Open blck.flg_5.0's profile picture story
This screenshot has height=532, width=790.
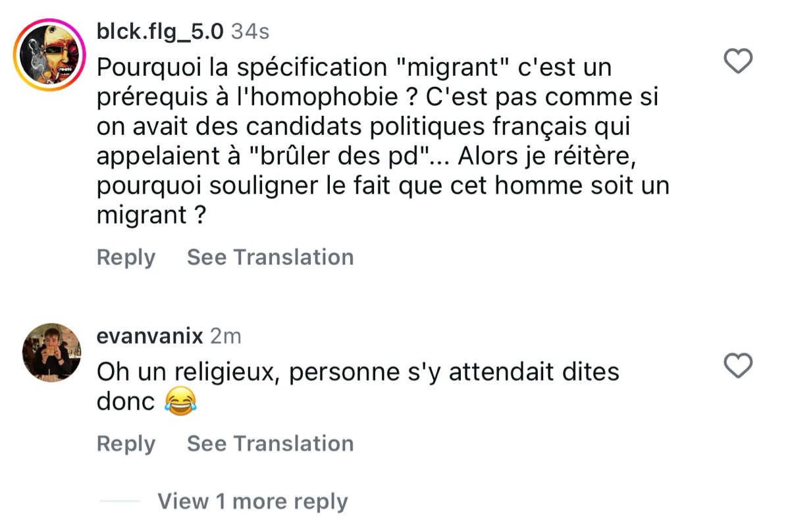coord(49,55)
